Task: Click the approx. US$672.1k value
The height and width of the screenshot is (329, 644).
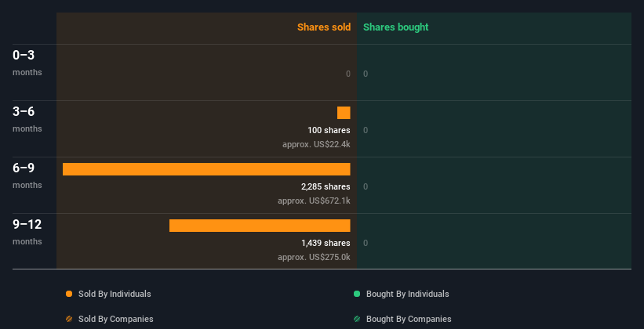Action: [314, 201]
